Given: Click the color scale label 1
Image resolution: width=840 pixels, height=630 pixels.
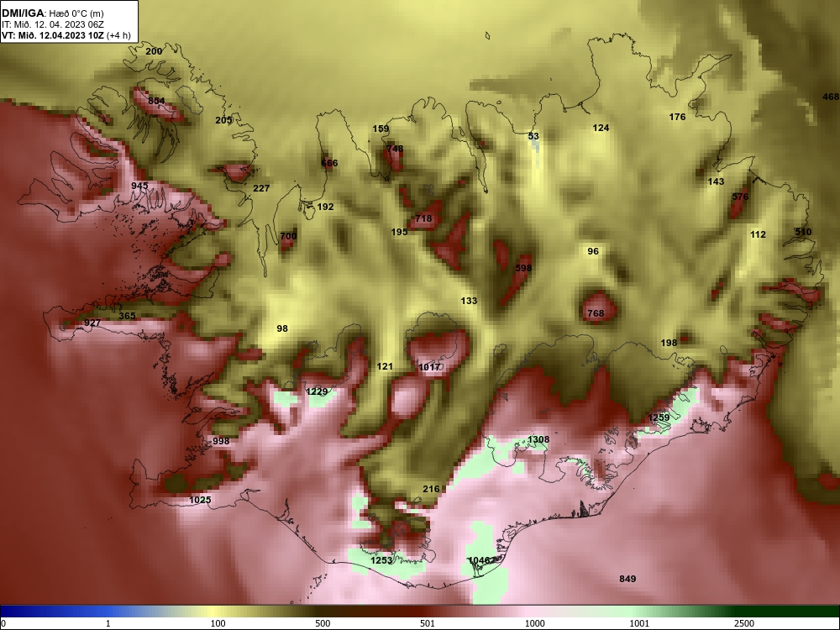Looking at the screenshot, I should point(108,623).
